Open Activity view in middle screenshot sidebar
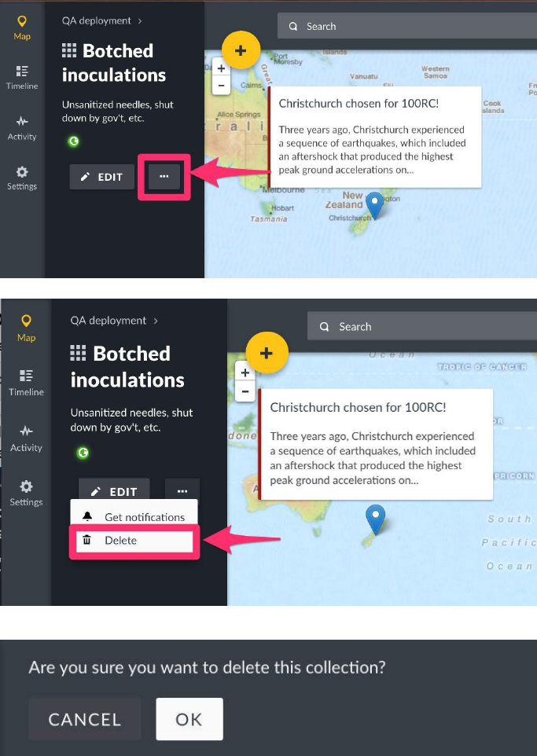The width and height of the screenshot is (537, 756). tap(26, 439)
